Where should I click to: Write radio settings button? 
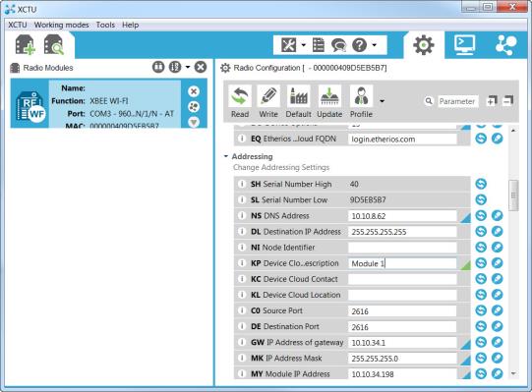coord(268,102)
